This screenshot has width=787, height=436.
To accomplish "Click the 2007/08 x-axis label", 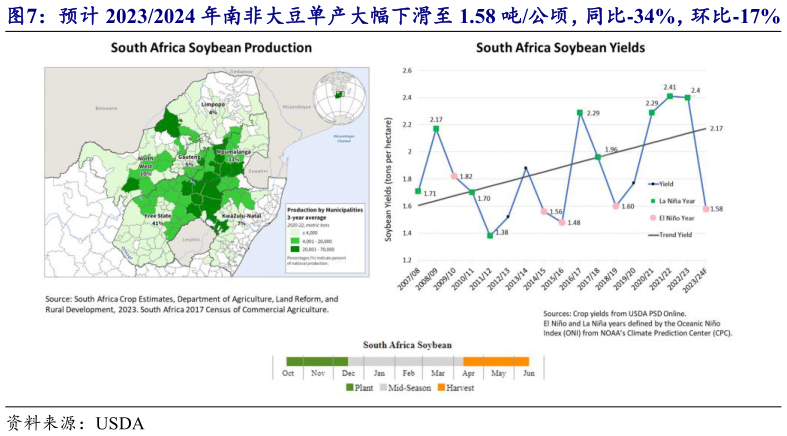I will click(x=408, y=278).
